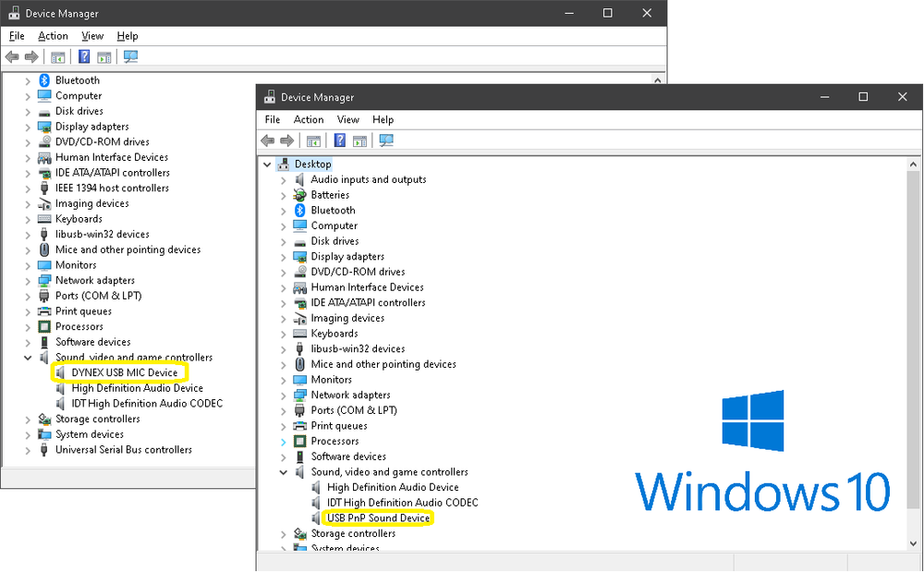
Task: Click show/hide console tree icon in back window
Action: coord(58,57)
